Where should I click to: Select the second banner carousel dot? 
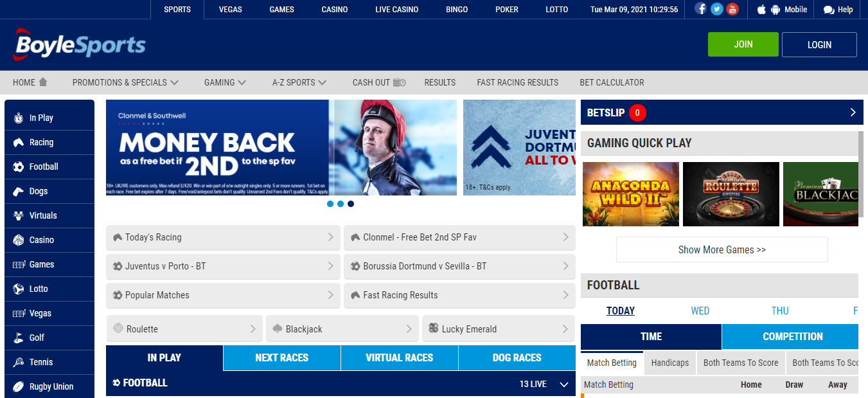pyautogui.click(x=341, y=204)
